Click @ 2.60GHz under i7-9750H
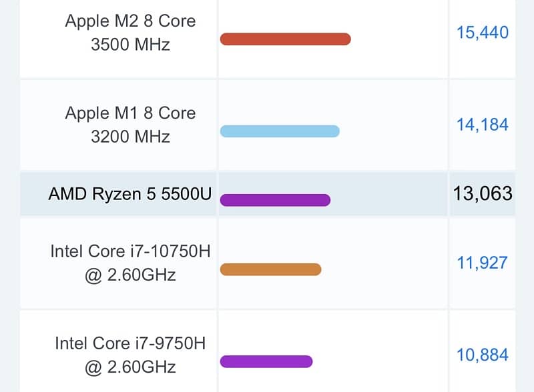 click(130, 367)
